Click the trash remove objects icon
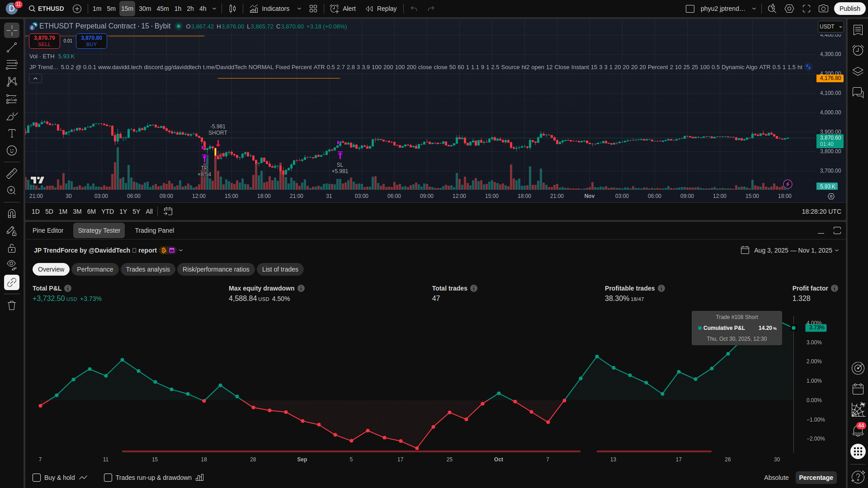The width and height of the screenshot is (868, 488). (x=12, y=305)
